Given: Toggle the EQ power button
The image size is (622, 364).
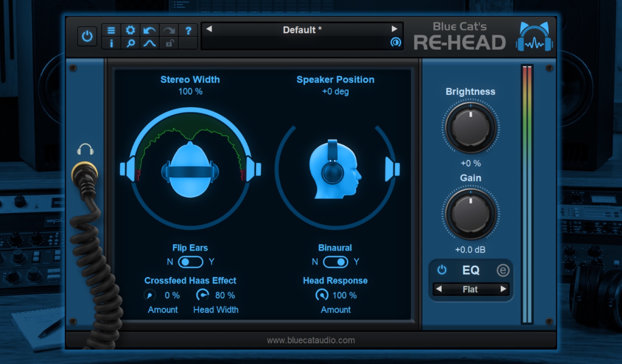Looking at the screenshot, I should (x=442, y=270).
